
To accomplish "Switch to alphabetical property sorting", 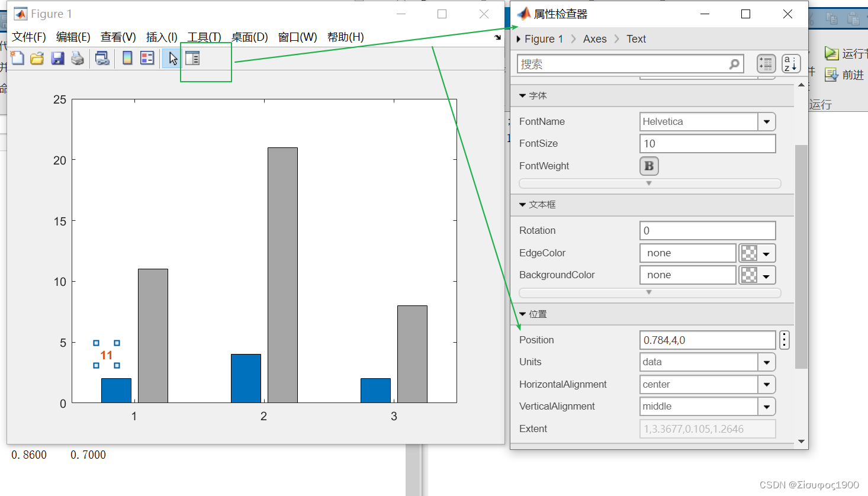I will (x=791, y=64).
